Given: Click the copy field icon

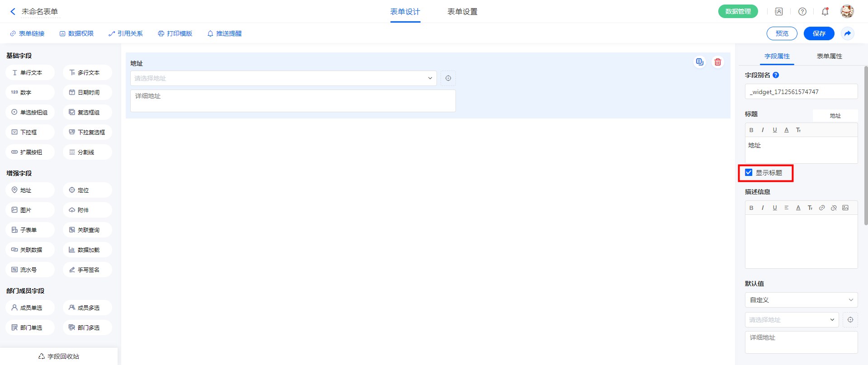Looking at the screenshot, I should point(699,62).
